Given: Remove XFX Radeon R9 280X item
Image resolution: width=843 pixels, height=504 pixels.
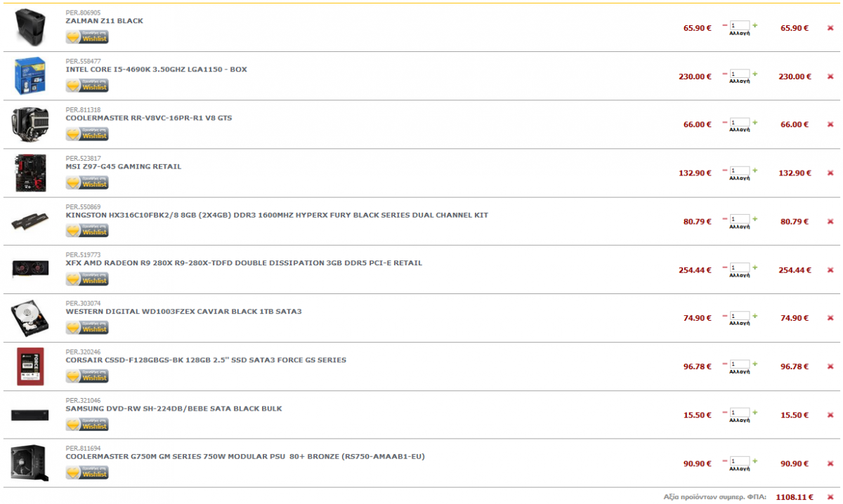Looking at the screenshot, I should [x=830, y=270].
